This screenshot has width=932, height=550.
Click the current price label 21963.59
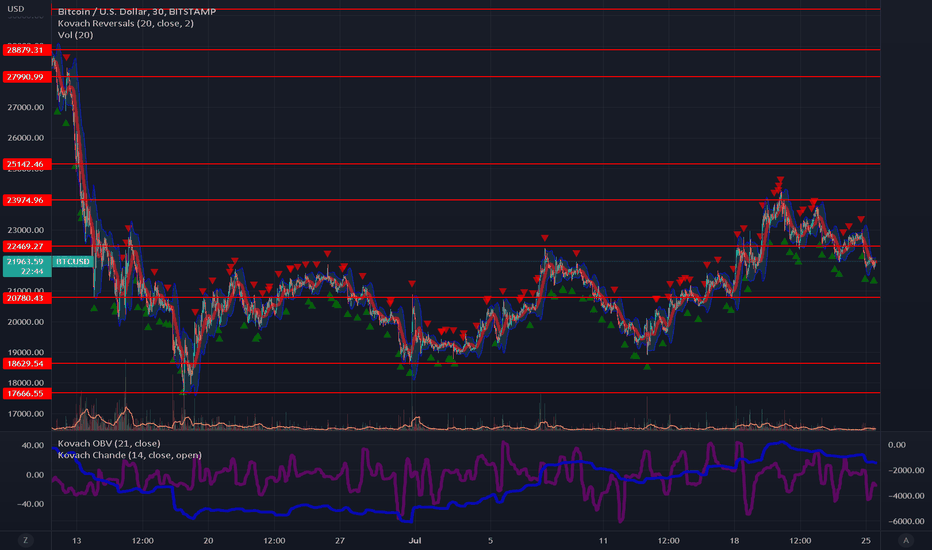[x=26, y=262]
